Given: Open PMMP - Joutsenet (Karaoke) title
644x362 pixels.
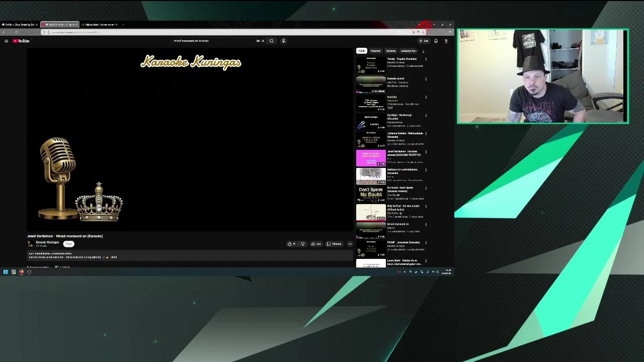Looking at the screenshot, I should [403, 242].
